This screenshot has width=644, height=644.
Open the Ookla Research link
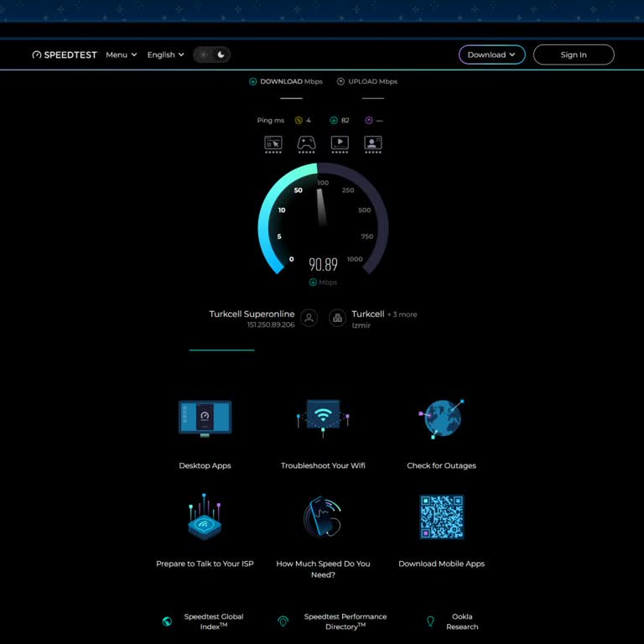[x=462, y=621]
